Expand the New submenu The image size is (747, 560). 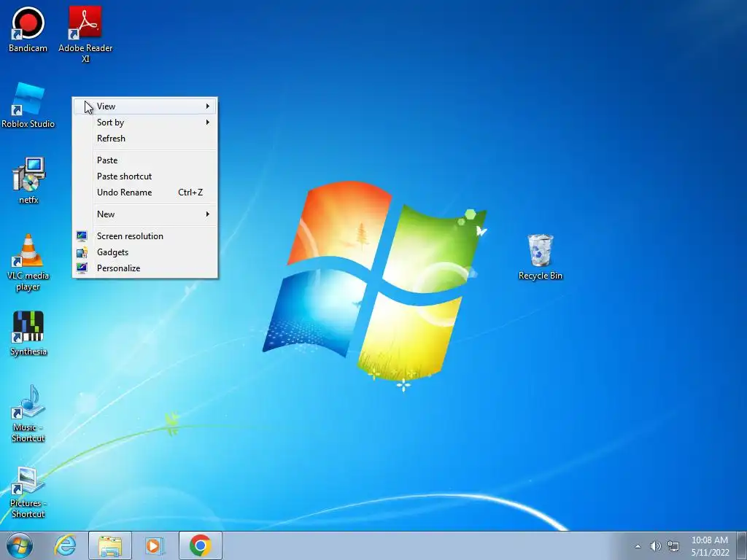(145, 214)
